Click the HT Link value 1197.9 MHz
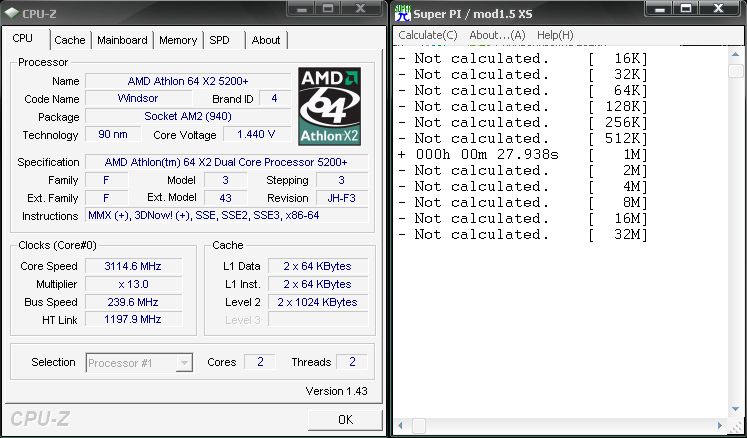Image resolution: width=747 pixels, height=438 pixels. (133, 319)
